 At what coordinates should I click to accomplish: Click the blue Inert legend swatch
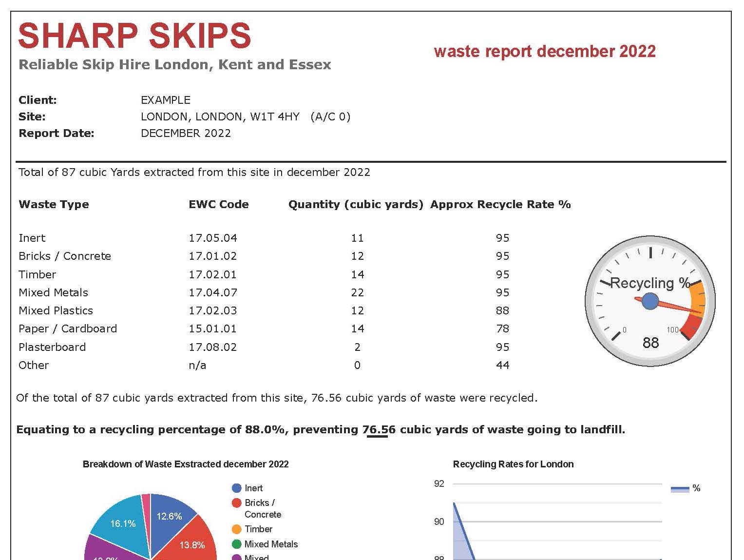coord(237,488)
